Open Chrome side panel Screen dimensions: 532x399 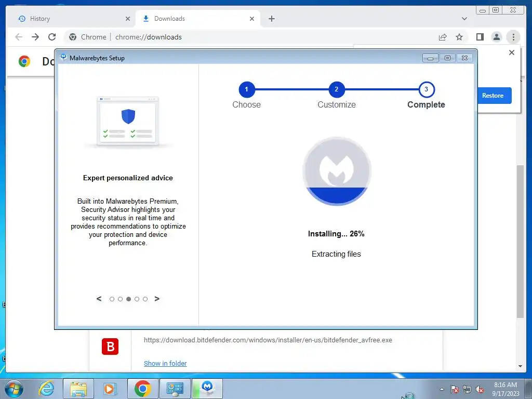pyautogui.click(x=480, y=37)
